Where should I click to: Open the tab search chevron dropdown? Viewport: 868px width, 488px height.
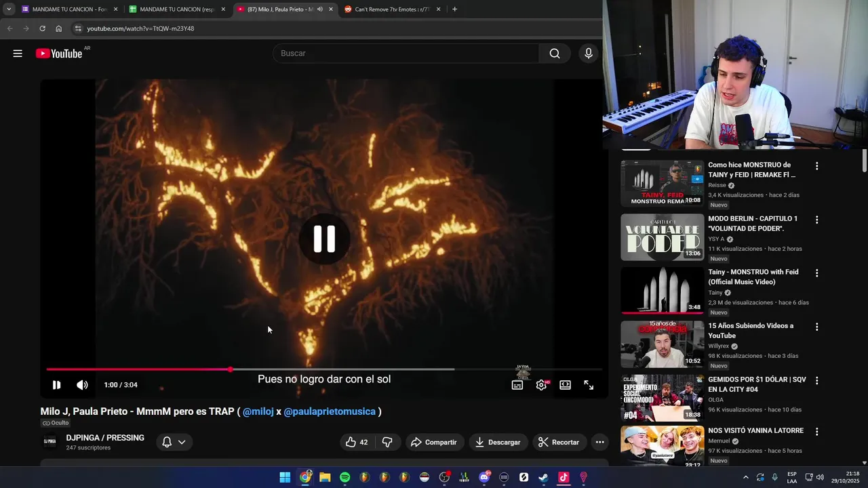tap(9, 9)
